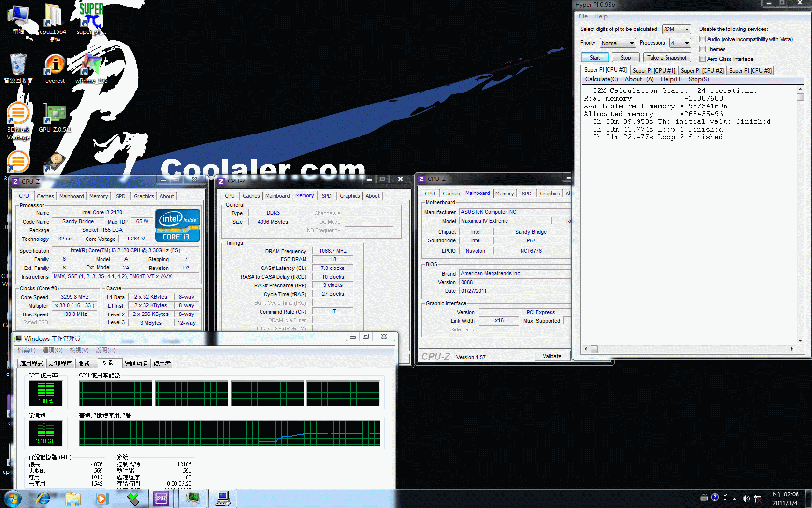
Task: Click Take a Snapshot button
Action: (x=667, y=58)
